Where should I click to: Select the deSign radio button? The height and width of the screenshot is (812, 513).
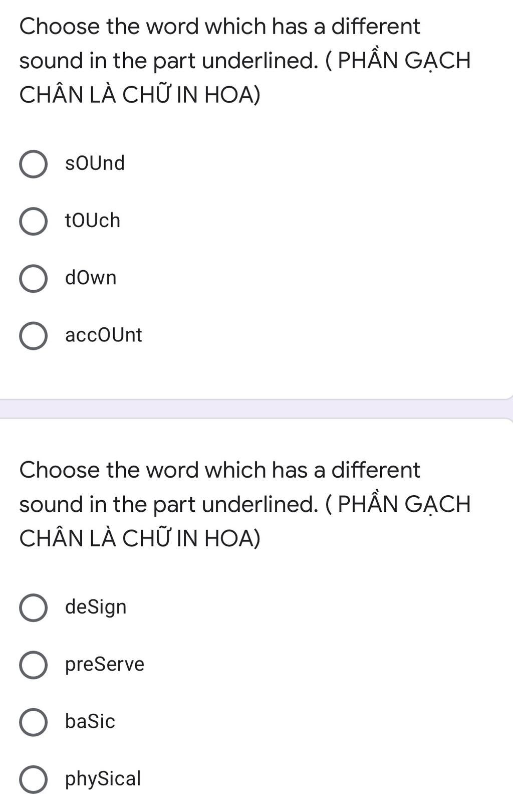tap(34, 607)
